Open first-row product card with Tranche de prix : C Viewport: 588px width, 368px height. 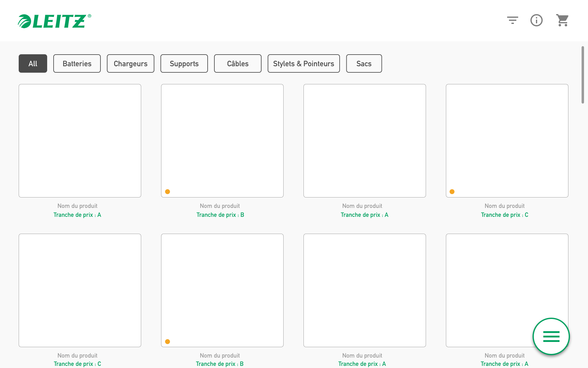(x=507, y=141)
